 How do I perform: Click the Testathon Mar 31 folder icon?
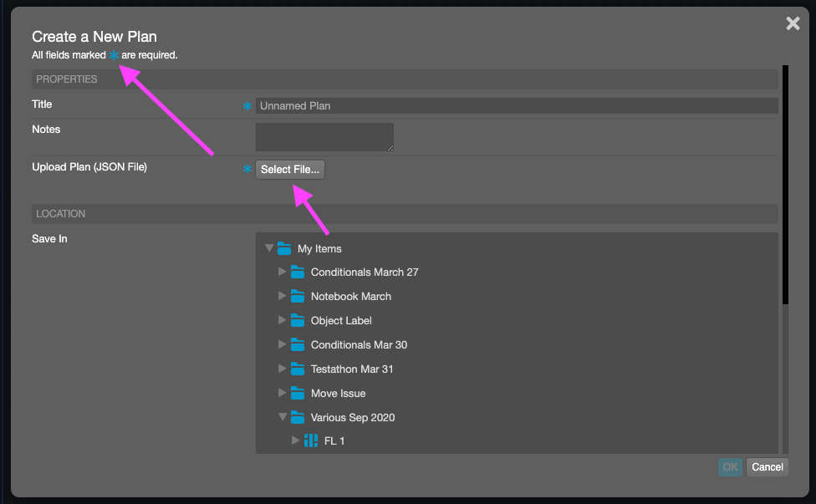pos(298,369)
